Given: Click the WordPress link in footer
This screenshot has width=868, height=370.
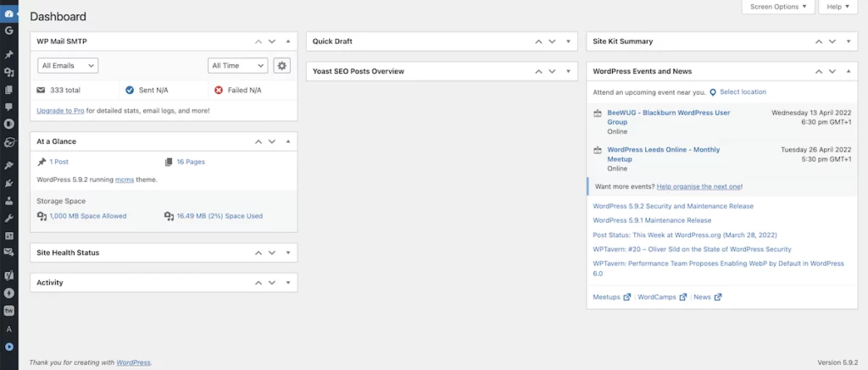Looking at the screenshot, I should 133,363.
